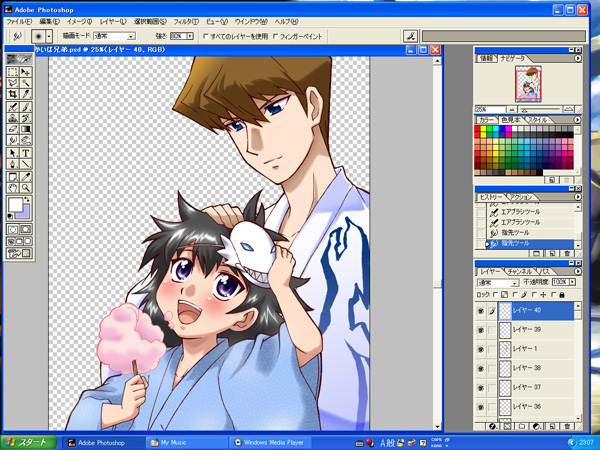Hide layer レイヤー 1 eye icon
The image size is (600, 450).
point(481,349)
